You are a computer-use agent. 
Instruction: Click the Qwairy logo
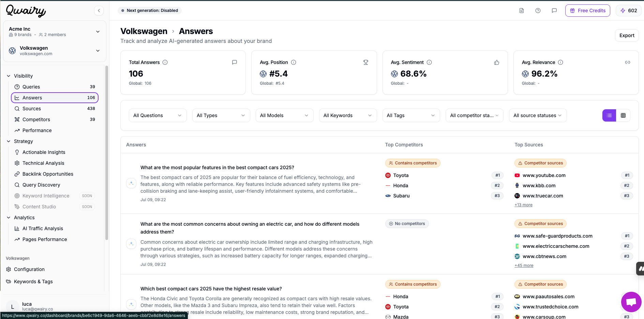coord(26,11)
